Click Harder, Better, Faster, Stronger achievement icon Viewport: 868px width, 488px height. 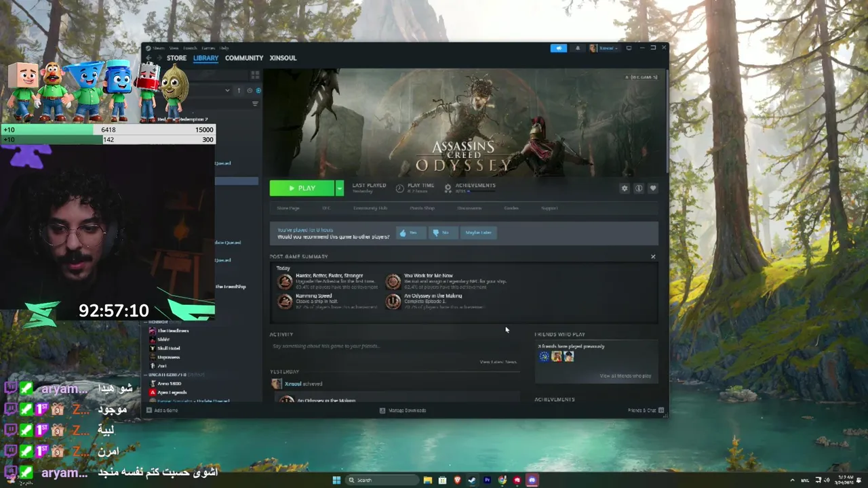[285, 281]
